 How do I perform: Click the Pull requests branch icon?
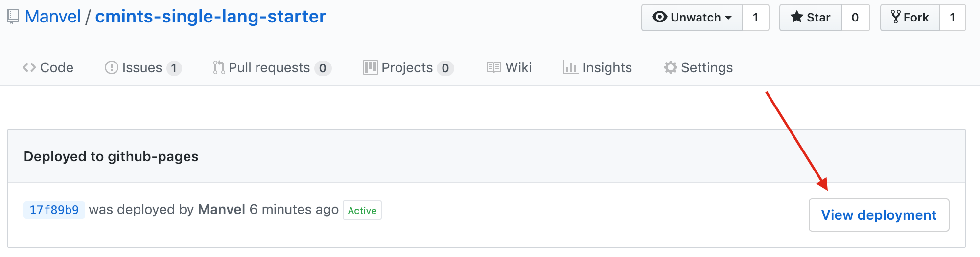219,67
